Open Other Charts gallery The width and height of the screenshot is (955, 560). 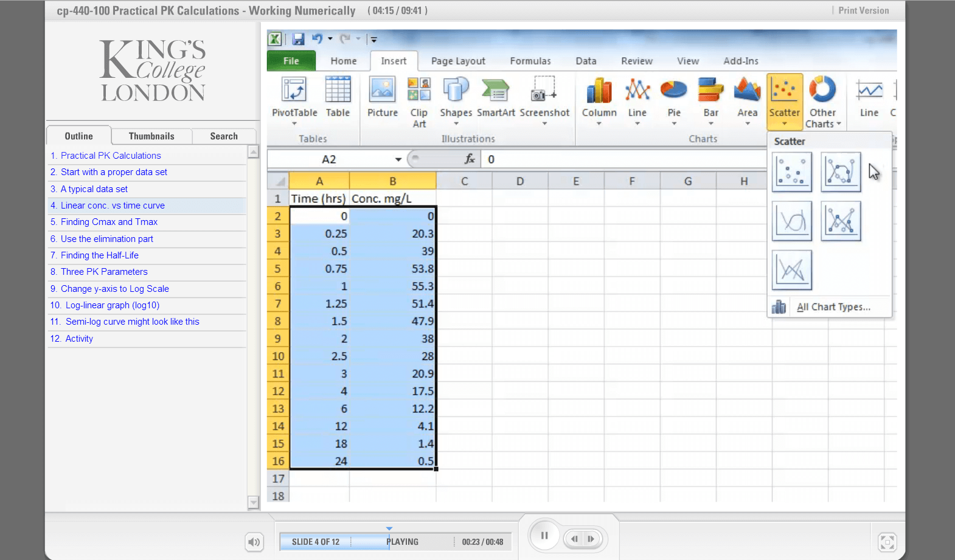click(x=823, y=102)
